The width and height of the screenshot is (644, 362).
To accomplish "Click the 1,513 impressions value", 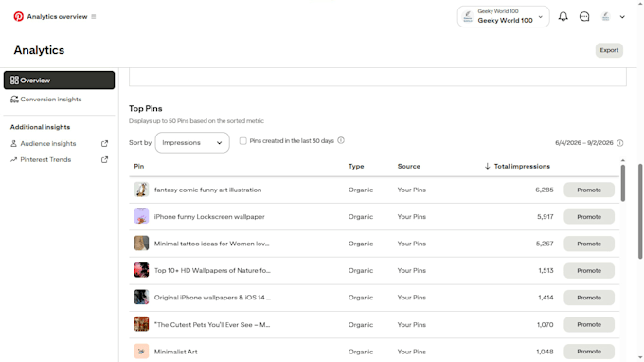I will (x=546, y=270).
